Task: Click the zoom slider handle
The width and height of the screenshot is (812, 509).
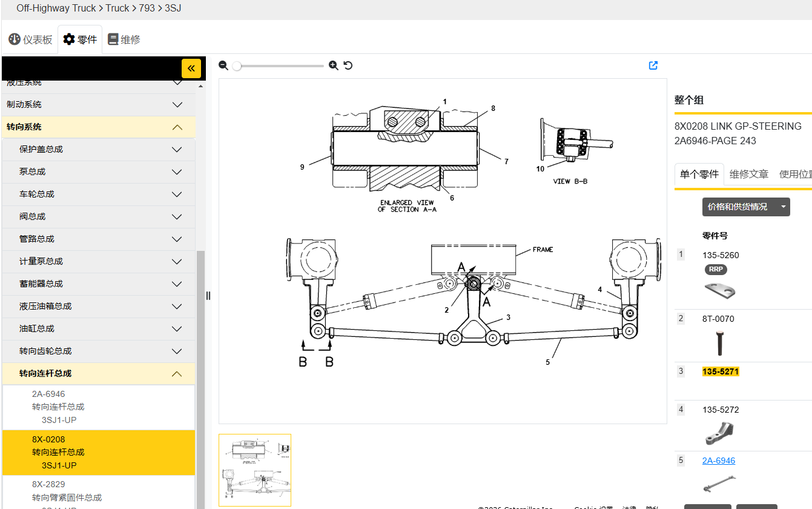Action: 237,66
